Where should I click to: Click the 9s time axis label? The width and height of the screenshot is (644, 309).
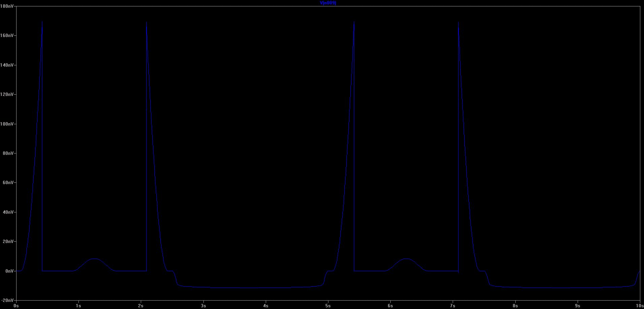tap(577, 306)
